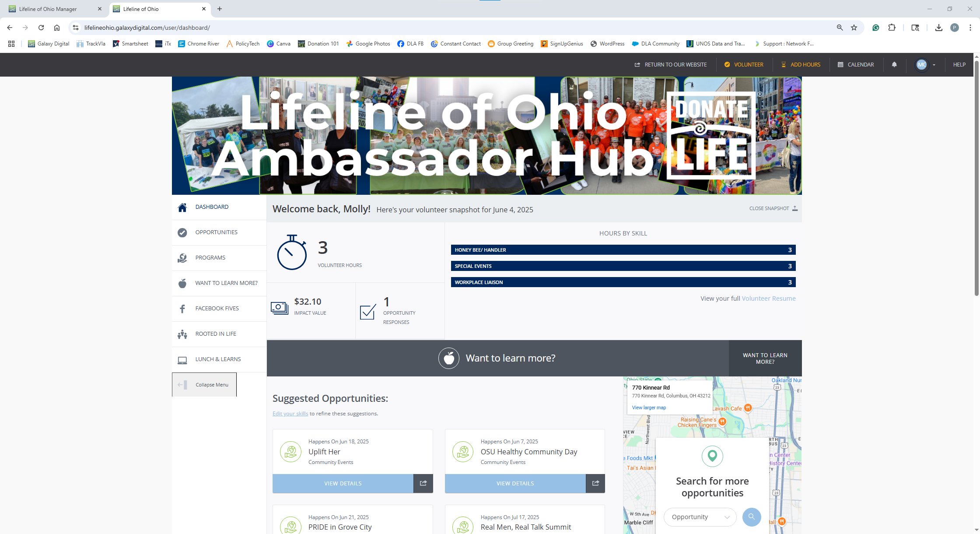Reload the page with the refresh icon
980x534 pixels.
click(41, 28)
